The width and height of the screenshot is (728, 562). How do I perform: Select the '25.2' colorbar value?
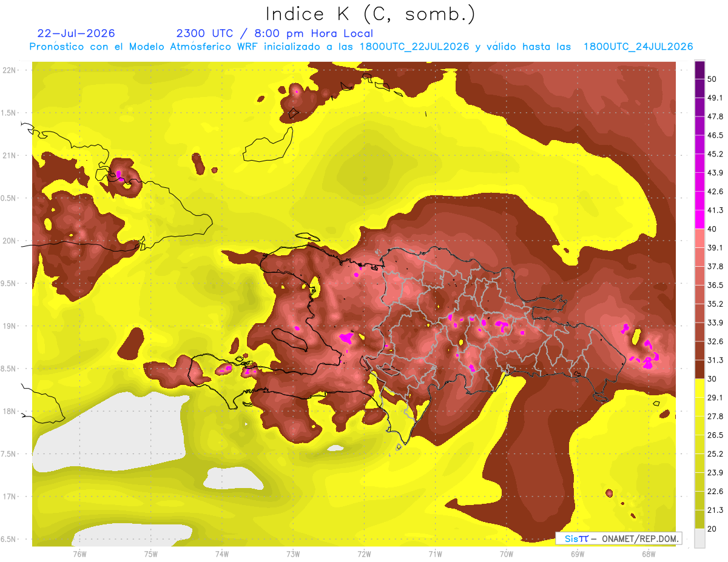pos(715,454)
